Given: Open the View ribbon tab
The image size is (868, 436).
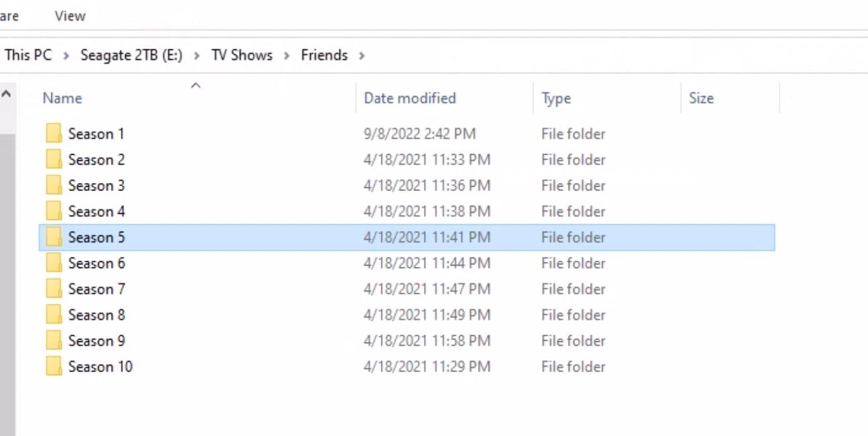Looking at the screenshot, I should click(70, 16).
